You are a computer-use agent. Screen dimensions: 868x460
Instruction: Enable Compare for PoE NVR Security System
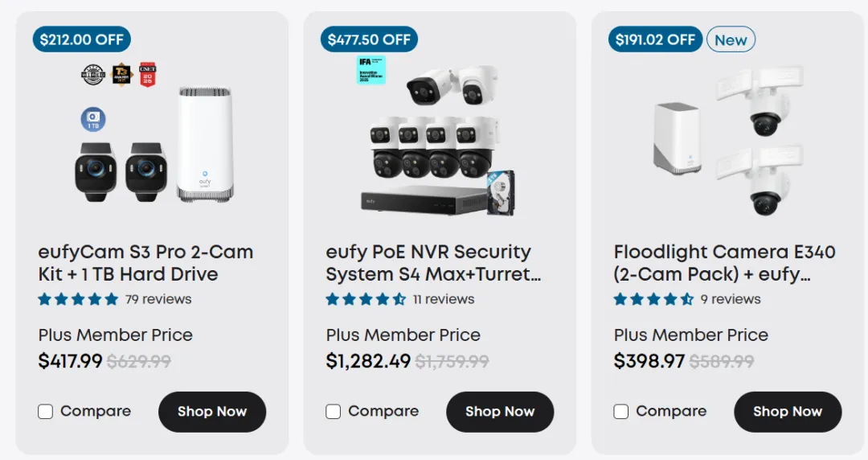tap(334, 412)
